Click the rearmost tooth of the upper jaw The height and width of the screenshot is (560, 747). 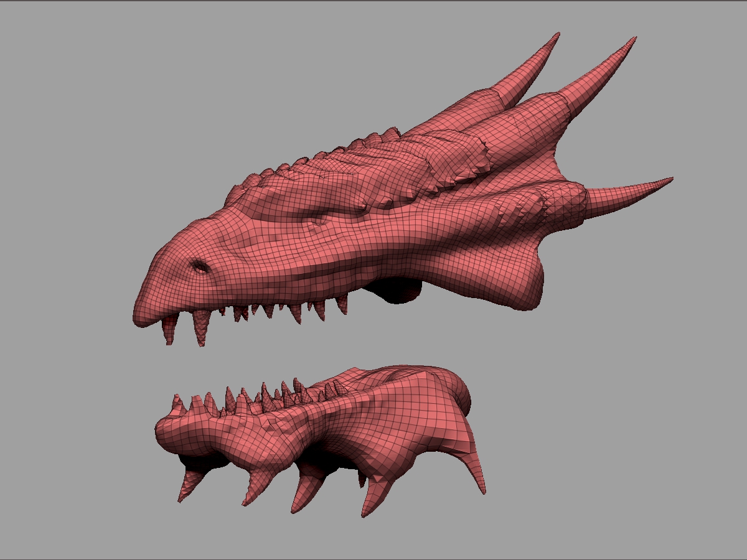342,302
